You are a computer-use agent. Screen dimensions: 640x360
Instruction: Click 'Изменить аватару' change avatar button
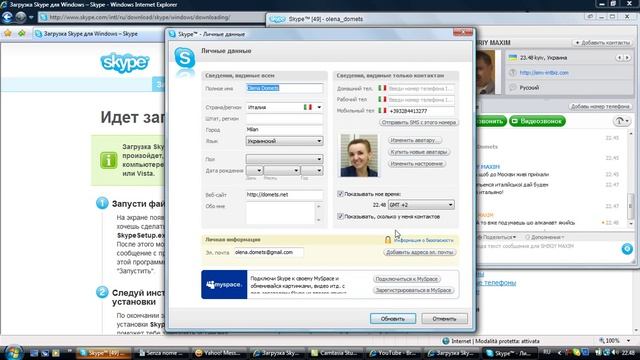click(415, 140)
